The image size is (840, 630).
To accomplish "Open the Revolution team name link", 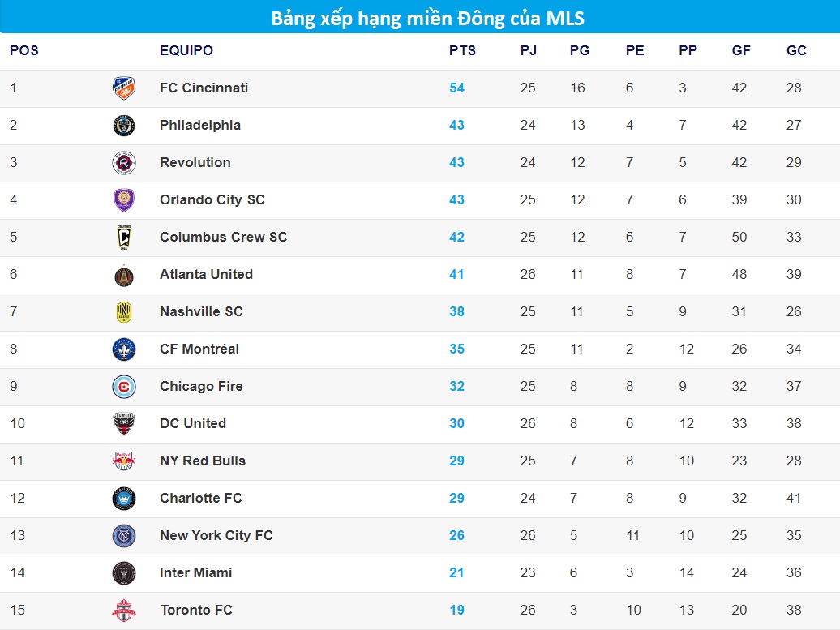I will [195, 162].
